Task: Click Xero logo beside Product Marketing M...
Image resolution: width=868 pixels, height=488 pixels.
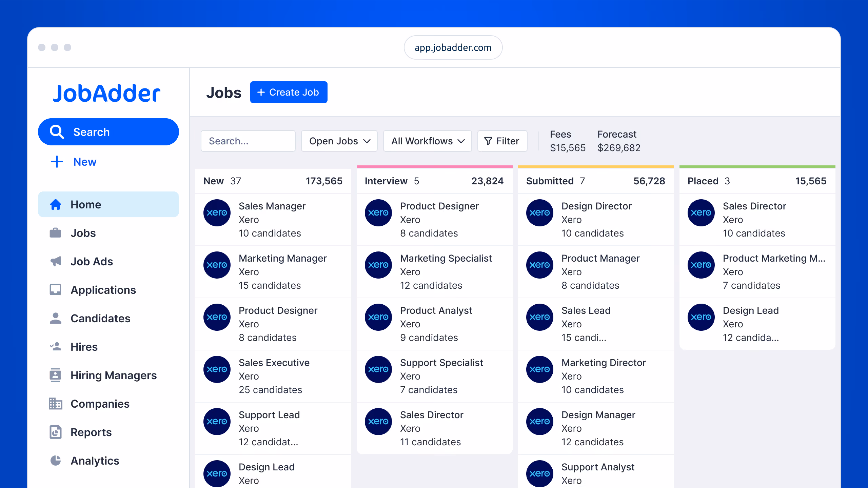Action: click(701, 265)
